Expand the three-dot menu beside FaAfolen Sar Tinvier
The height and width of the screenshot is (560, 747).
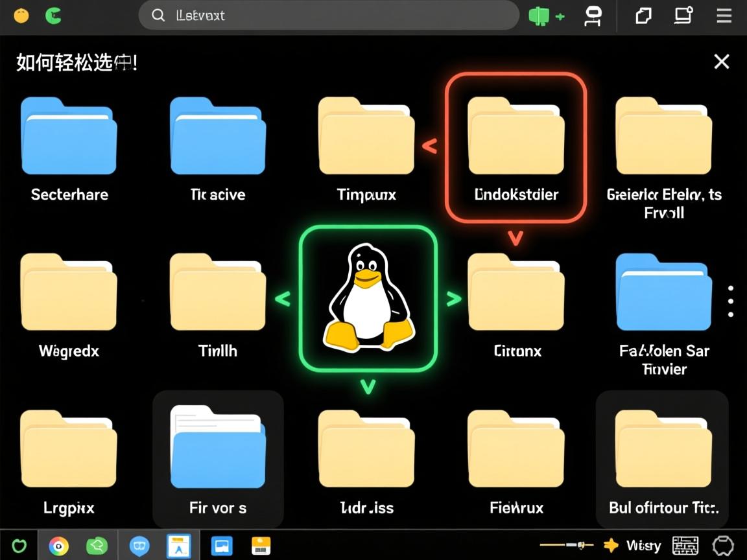(730, 301)
